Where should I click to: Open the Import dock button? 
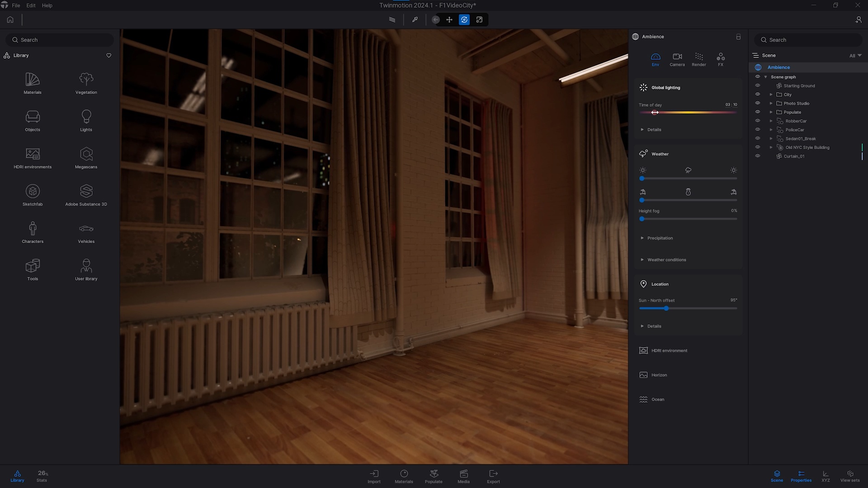coord(374,476)
